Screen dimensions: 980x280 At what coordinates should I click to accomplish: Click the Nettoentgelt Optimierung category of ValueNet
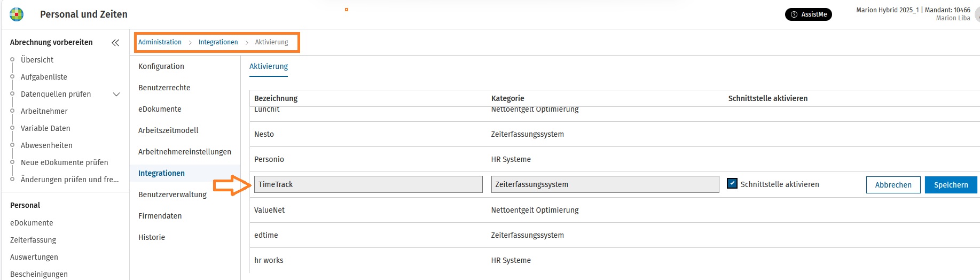click(x=535, y=210)
